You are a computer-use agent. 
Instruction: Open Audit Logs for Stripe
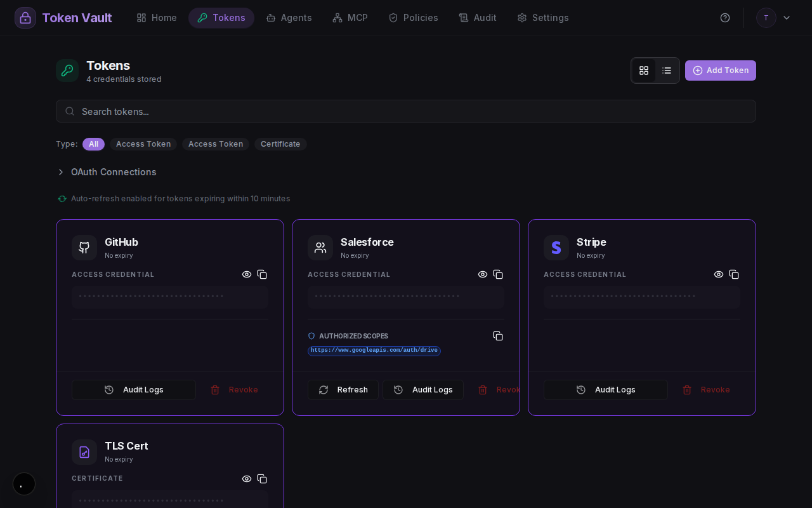point(606,390)
